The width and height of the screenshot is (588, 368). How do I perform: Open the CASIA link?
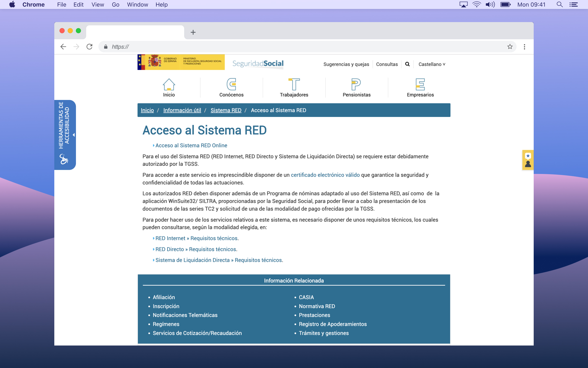[x=306, y=297]
